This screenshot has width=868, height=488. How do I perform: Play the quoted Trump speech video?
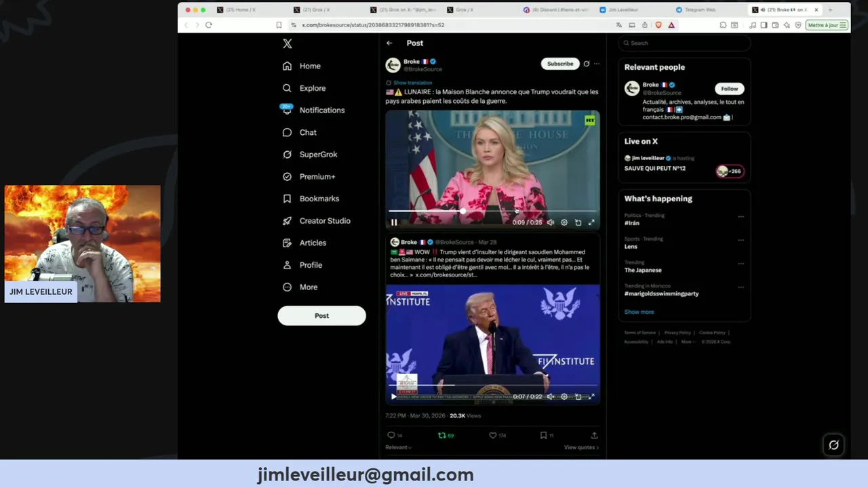point(393,396)
